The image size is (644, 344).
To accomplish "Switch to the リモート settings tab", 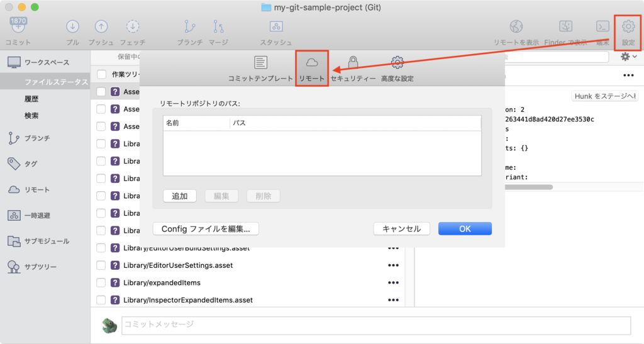I will click(x=312, y=69).
